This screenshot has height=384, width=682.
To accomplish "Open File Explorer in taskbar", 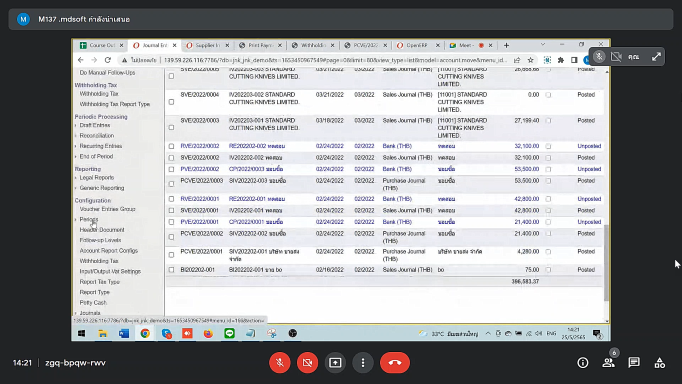I will click(x=103, y=334).
